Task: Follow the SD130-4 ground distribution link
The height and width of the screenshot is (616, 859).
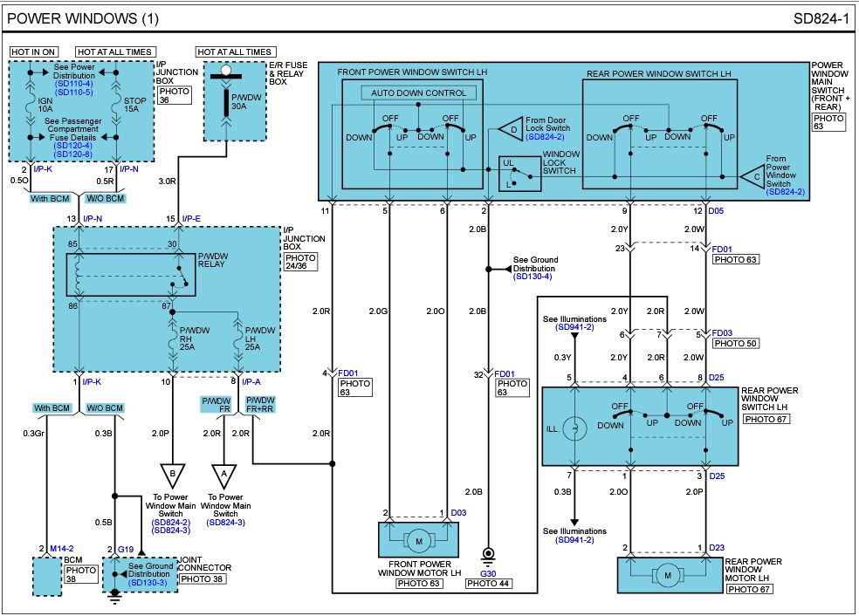Action: (x=533, y=277)
